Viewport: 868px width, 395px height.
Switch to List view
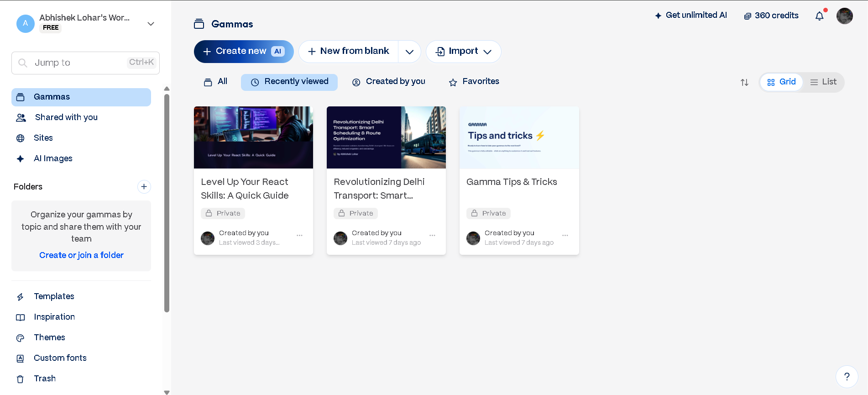pos(823,82)
